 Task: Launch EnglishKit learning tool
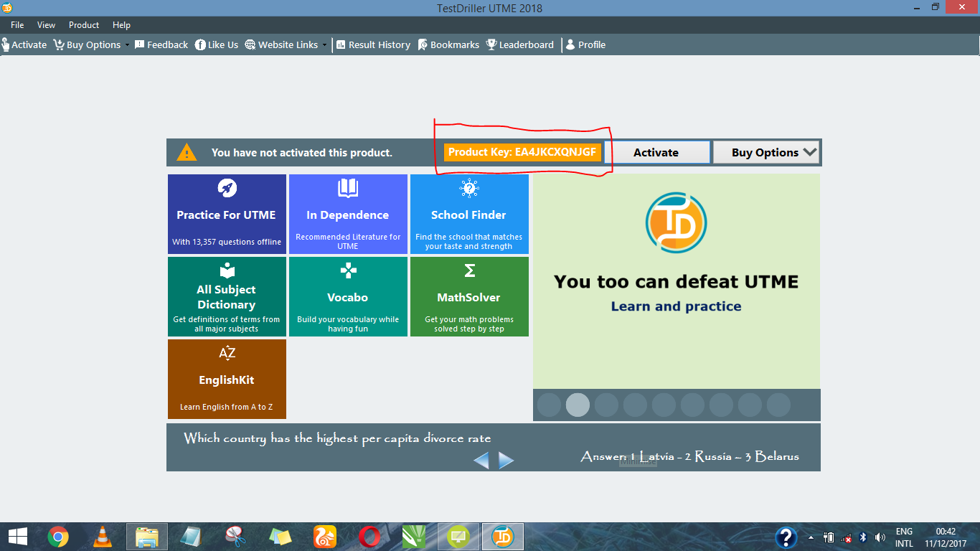pos(227,379)
